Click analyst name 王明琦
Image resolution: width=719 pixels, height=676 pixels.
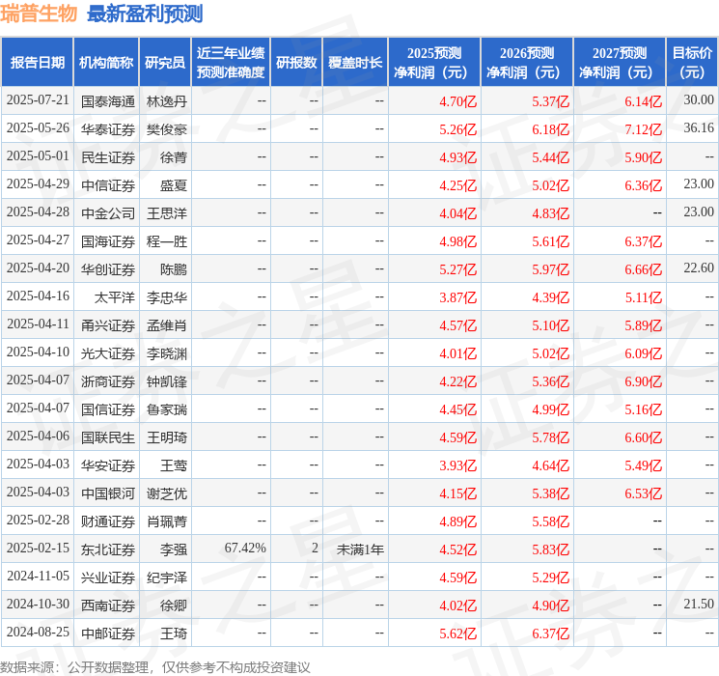[x=166, y=437]
